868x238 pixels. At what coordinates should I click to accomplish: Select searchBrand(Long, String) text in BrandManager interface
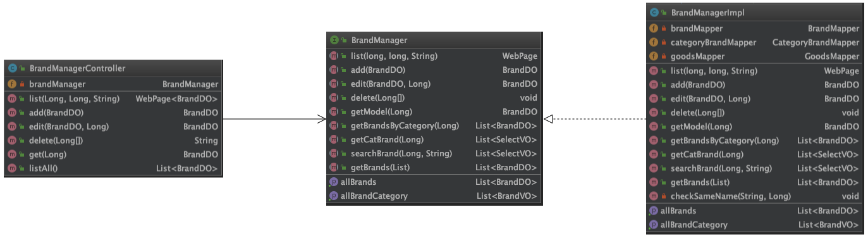click(x=401, y=154)
